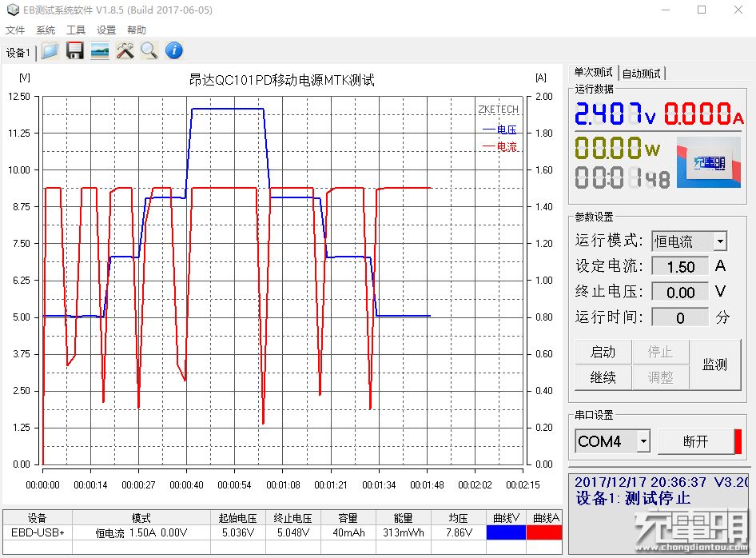Click the 模式 column header

pyautogui.click(x=141, y=518)
